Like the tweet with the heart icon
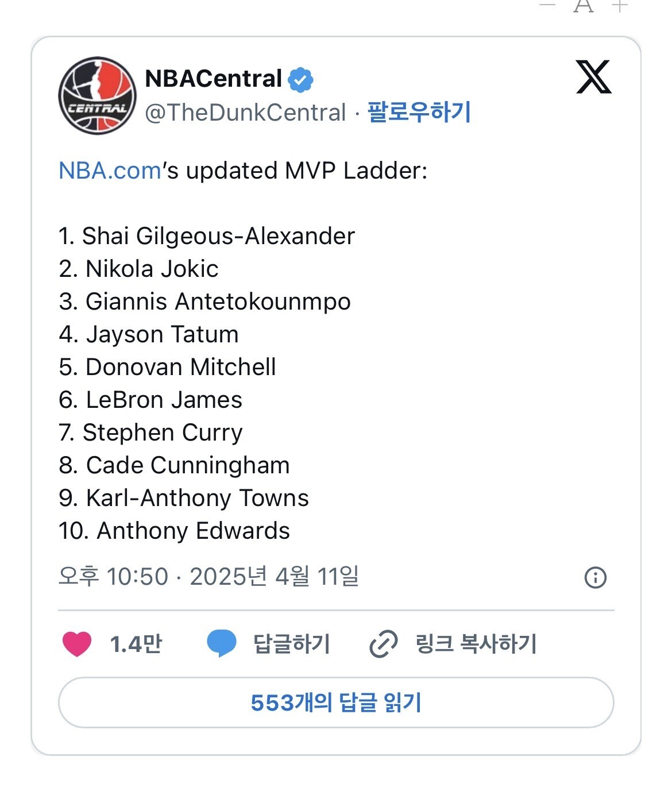The image size is (672, 799). pyautogui.click(x=77, y=643)
